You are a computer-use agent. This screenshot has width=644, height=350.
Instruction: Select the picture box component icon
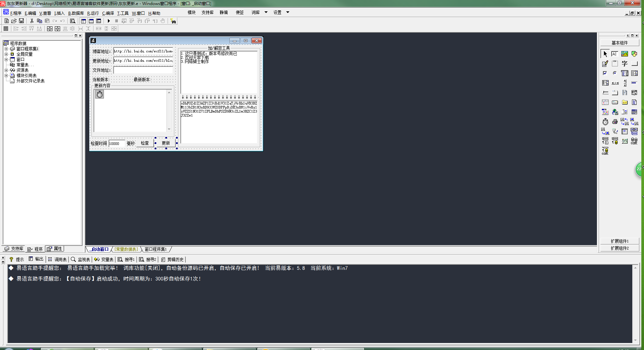[625, 54]
